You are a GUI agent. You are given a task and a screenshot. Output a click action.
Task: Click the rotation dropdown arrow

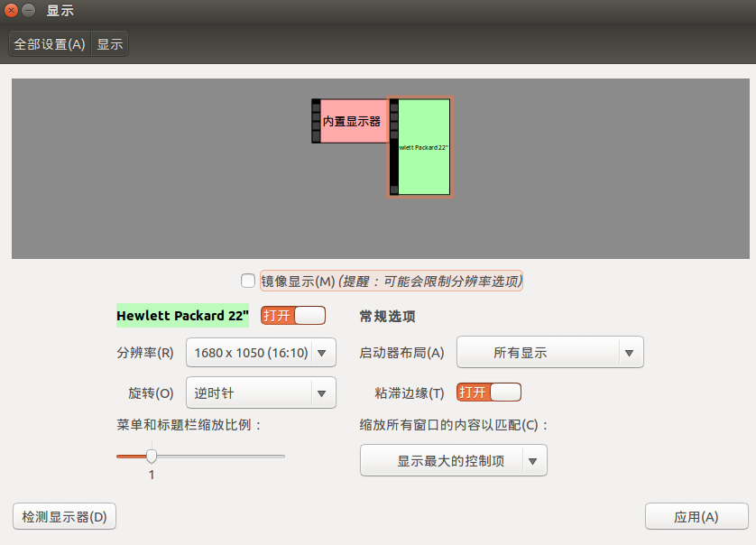(x=322, y=393)
